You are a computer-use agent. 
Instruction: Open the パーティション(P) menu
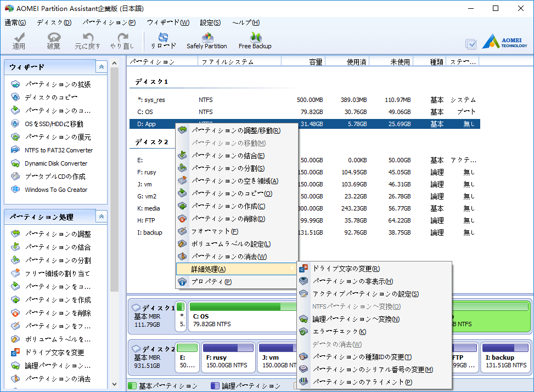(109, 22)
